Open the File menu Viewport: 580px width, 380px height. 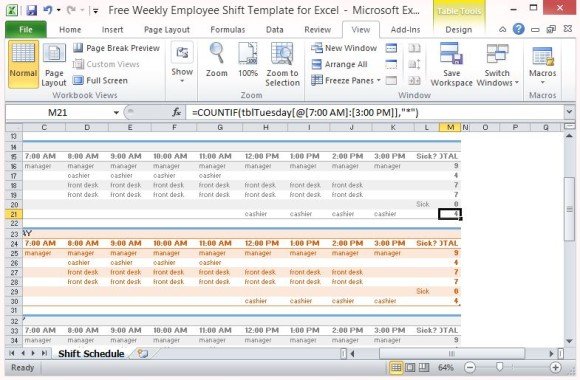(x=26, y=30)
